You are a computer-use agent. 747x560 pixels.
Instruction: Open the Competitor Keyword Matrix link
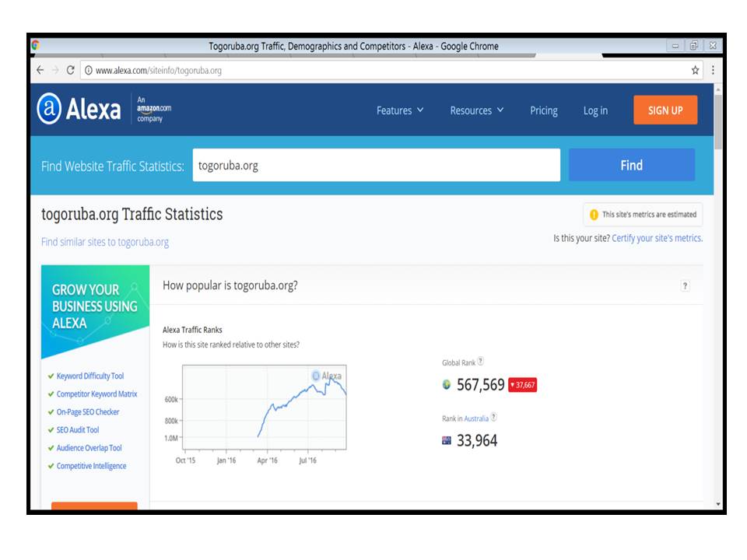(96, 394)
